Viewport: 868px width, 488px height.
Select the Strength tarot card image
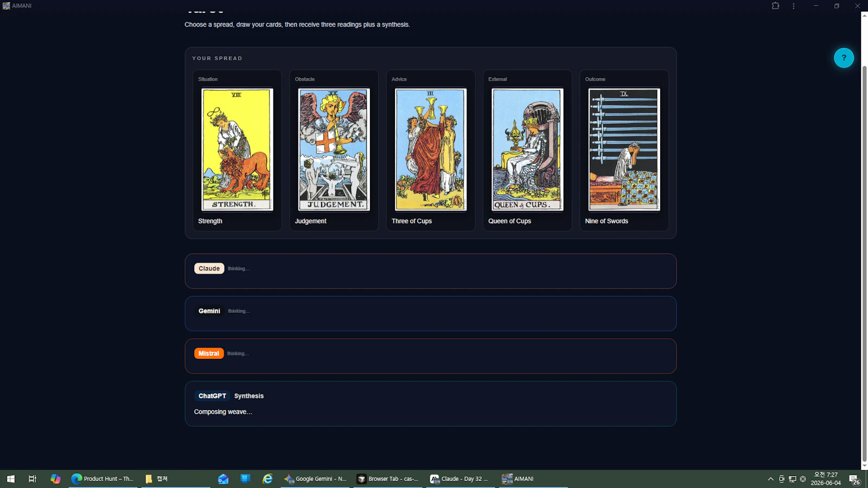[237, 150]
